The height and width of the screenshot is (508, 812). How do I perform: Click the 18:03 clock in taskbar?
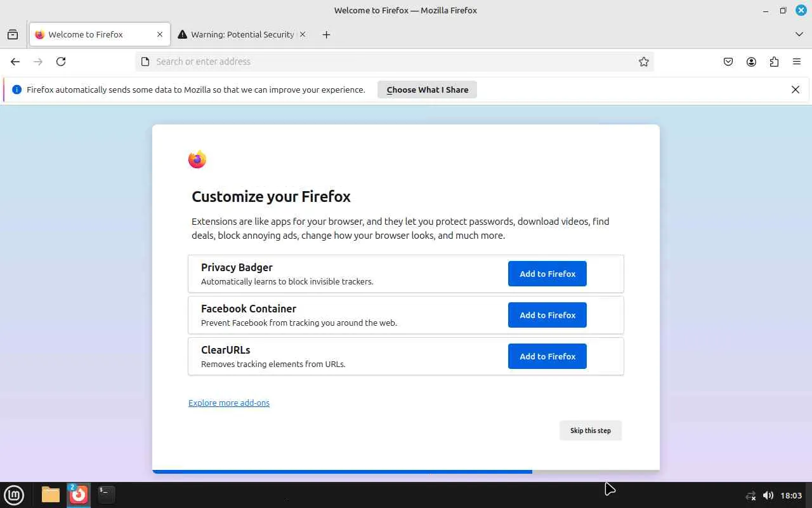[x=791, y=495]
